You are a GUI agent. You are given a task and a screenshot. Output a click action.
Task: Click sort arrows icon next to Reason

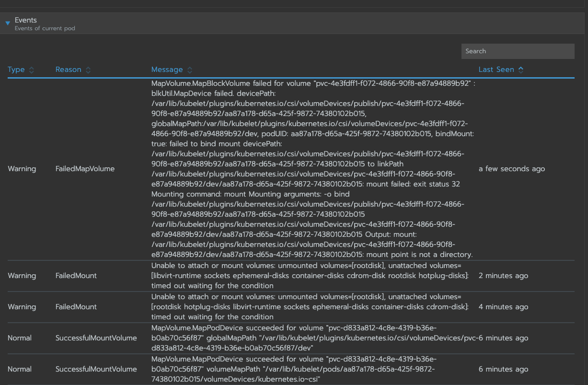[88, 70]
